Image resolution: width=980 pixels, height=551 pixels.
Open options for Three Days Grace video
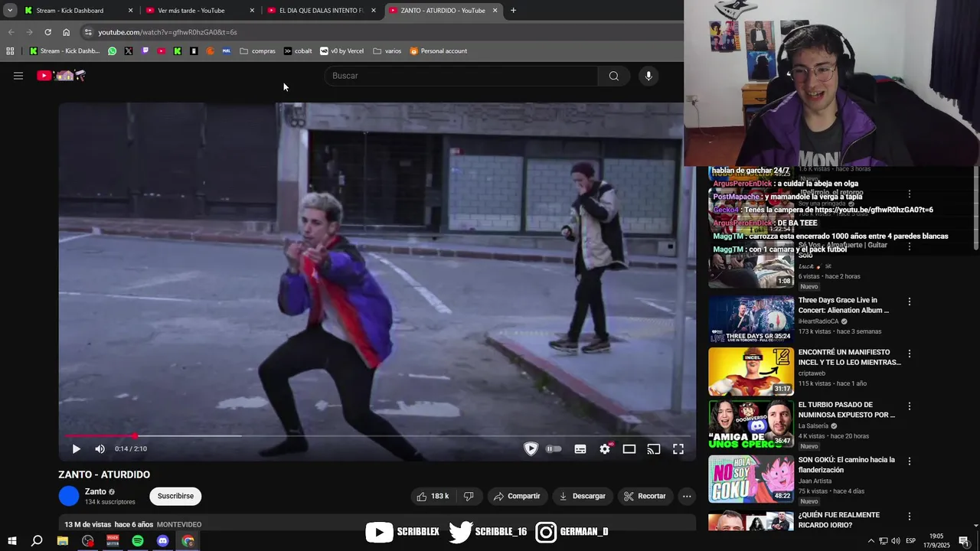(x=910, y=302)
